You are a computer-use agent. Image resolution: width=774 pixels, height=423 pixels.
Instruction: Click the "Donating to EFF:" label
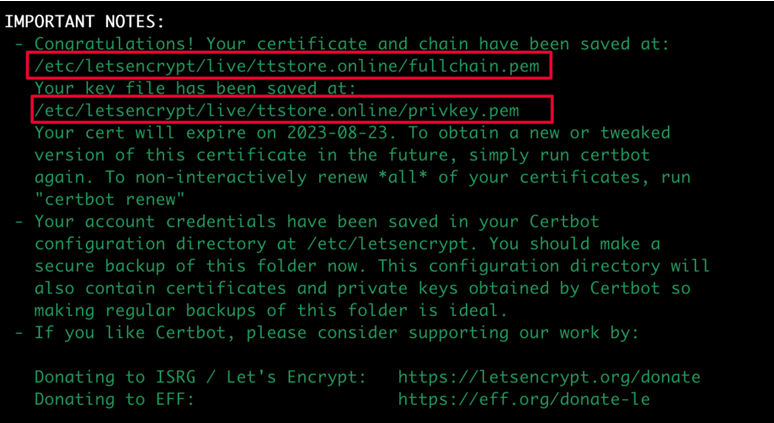(x=112, y=399)
